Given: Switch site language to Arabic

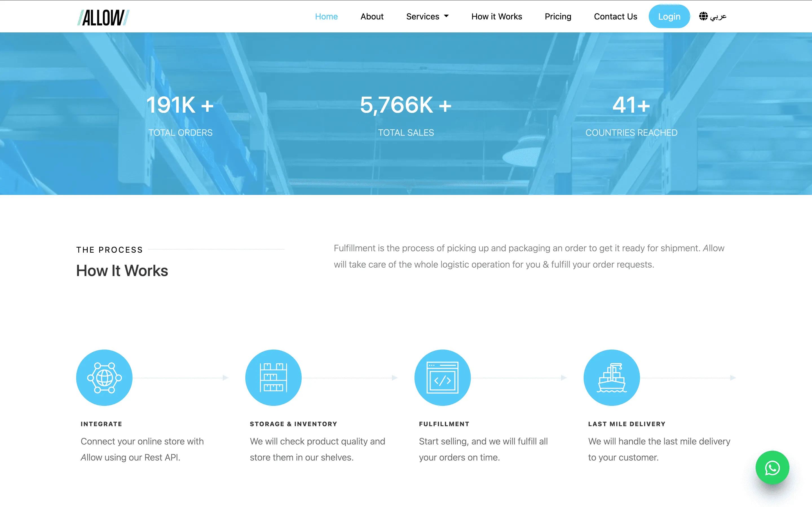Looking at the screenshot, I should click(718, 16).
